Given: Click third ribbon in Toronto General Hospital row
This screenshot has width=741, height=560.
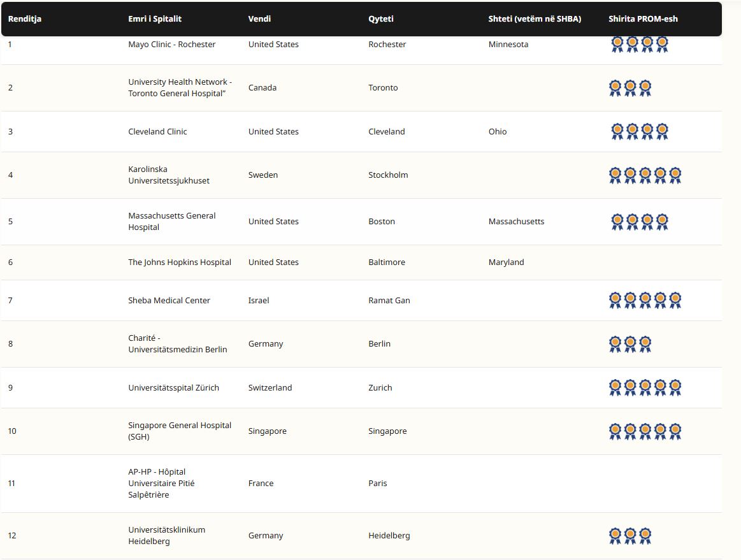Looking at the screenshot, I should coord(645,88).
